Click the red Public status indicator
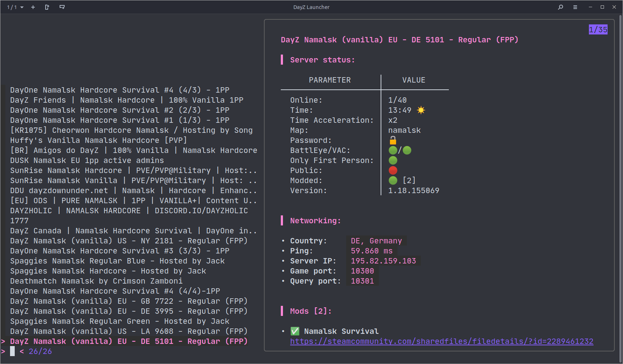 (393, 171)
